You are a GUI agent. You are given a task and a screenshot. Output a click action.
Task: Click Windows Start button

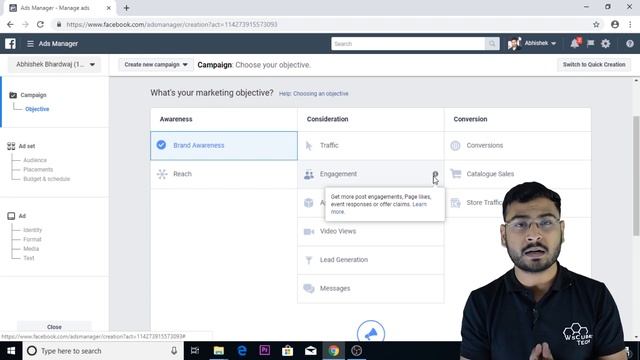(11, 351)
